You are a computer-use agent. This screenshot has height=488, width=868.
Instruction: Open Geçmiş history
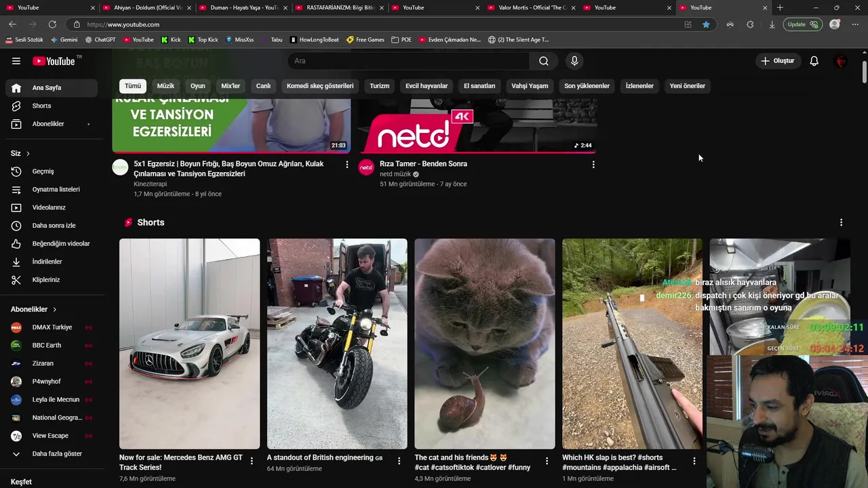(x=52, y=171)
